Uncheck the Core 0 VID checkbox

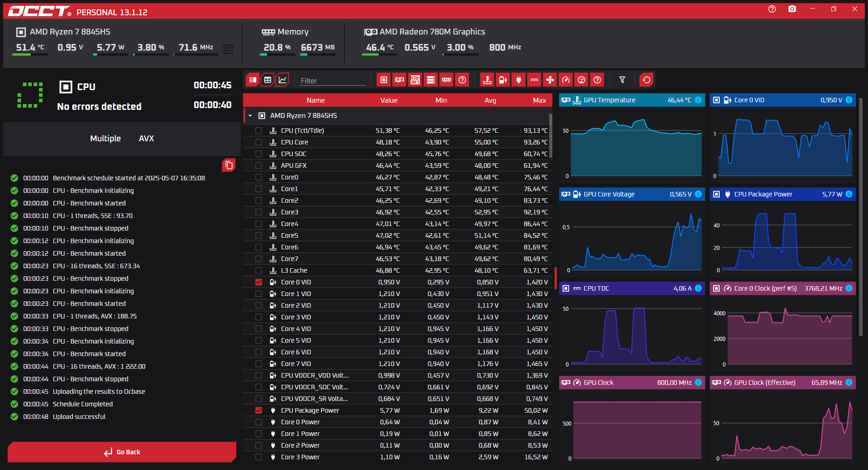[x=259, y=282]
